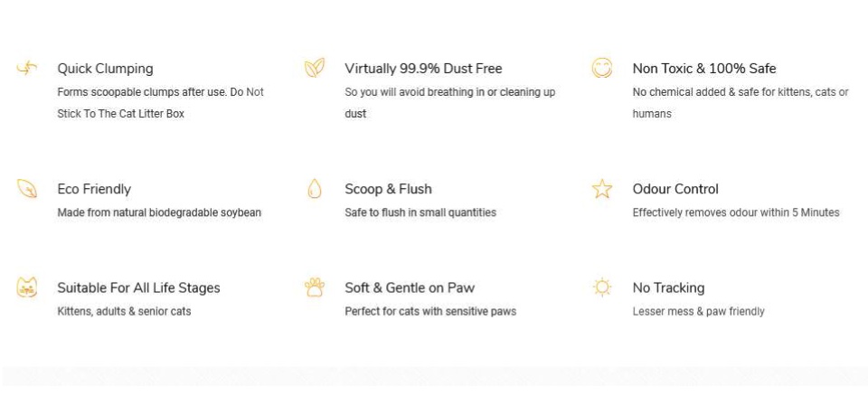Click the Non Toxic smiley face icon
868x405 pixels.
point(601,68)
